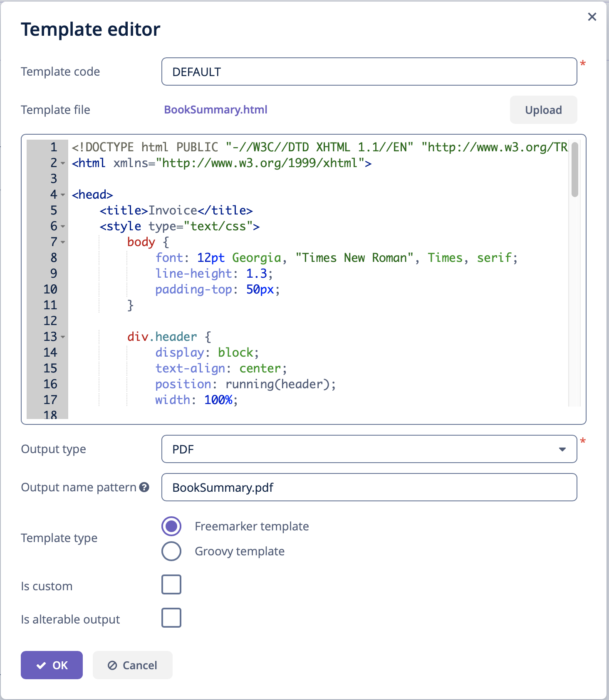Image resolution: width=609 pixels, height=700 pixels.
Task: Click the font Georgia declaration line
Action: (337, 258)
